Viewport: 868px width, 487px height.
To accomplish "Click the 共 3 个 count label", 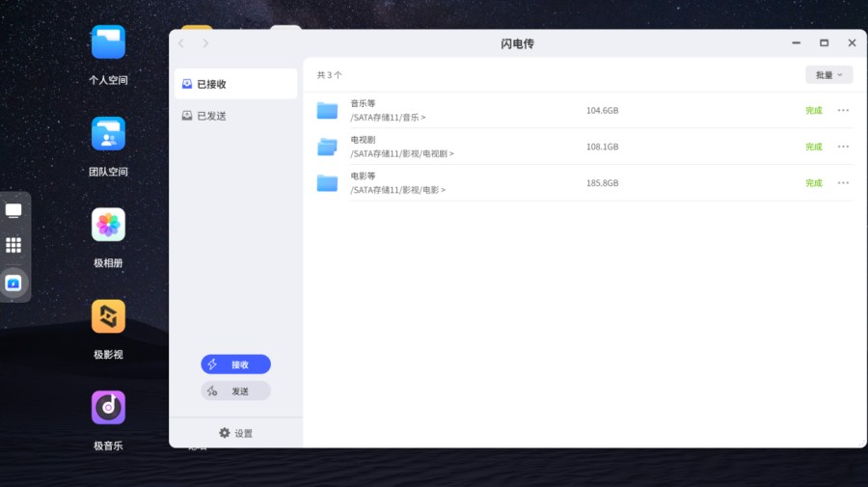I will [x=330, y=74].
